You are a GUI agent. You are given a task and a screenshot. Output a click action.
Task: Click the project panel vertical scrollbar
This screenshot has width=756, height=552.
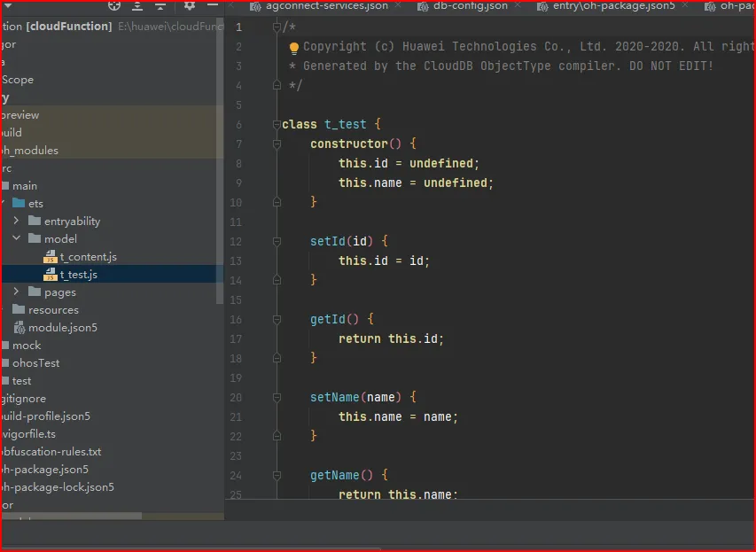click(220, 159)
